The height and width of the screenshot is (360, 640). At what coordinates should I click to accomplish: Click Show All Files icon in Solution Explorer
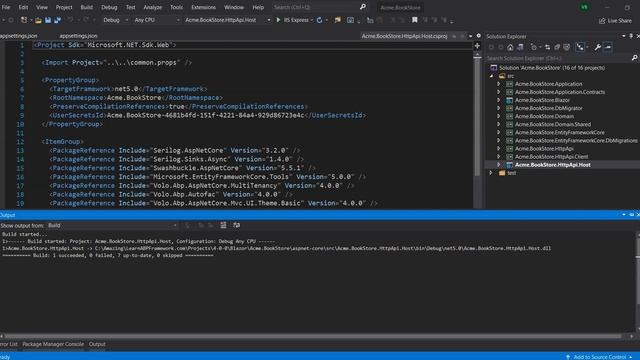point(567,47)
